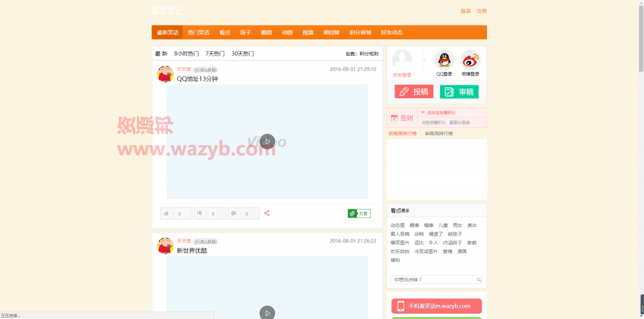Click the 搞笑笔记 site logo
Image resolution: width=644 pixels, height=319 pixels.
[167, 11]
